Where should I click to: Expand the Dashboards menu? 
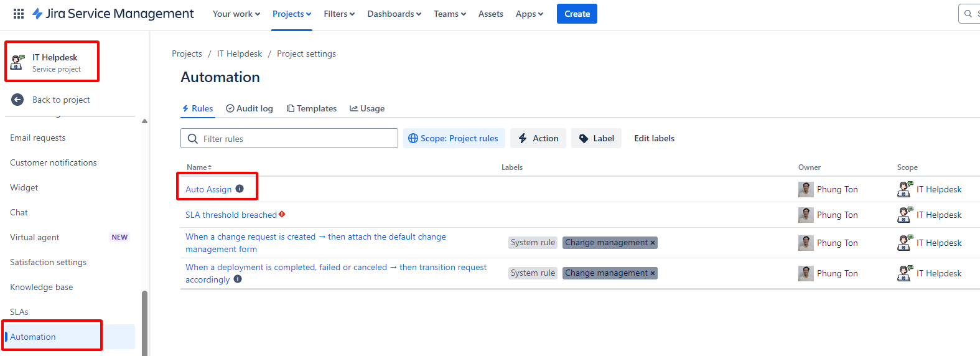(x=394, y=14)
